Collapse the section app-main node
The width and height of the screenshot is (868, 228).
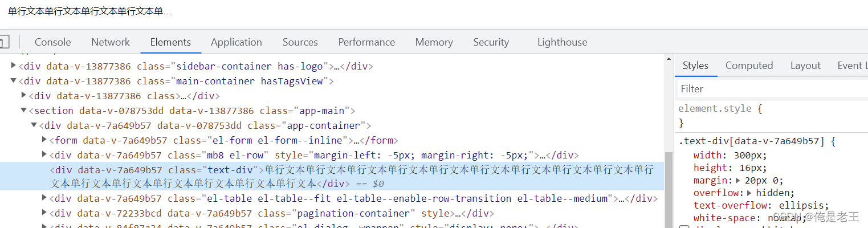24,110
